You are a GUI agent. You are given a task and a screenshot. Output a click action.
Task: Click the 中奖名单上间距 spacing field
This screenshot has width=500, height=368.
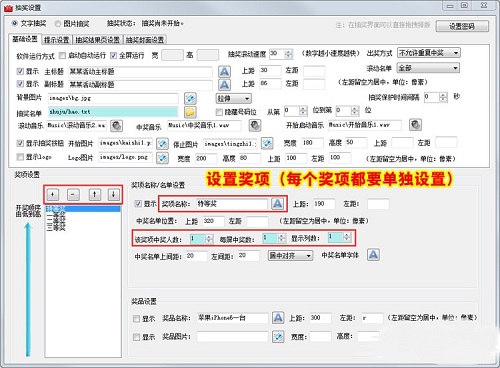[196, 256]
